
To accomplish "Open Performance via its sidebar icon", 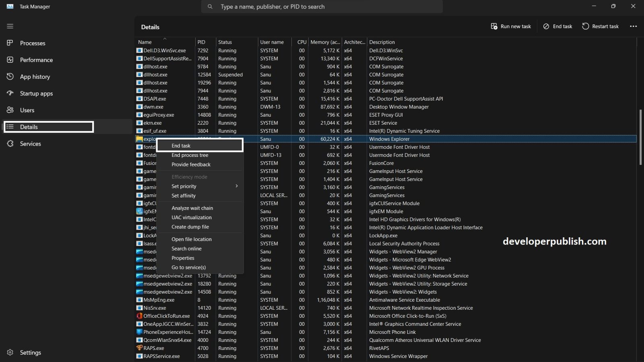I will [x=10, y=60].
